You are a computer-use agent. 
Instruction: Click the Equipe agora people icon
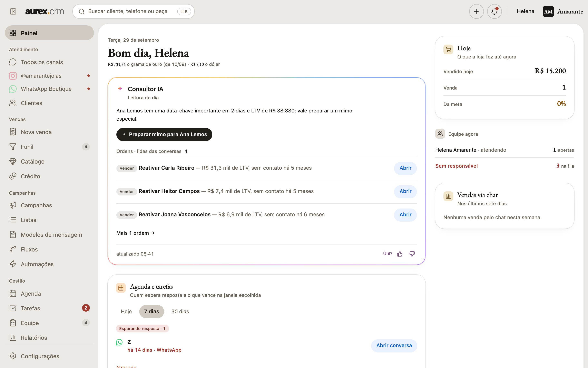[x=440, y=134]
